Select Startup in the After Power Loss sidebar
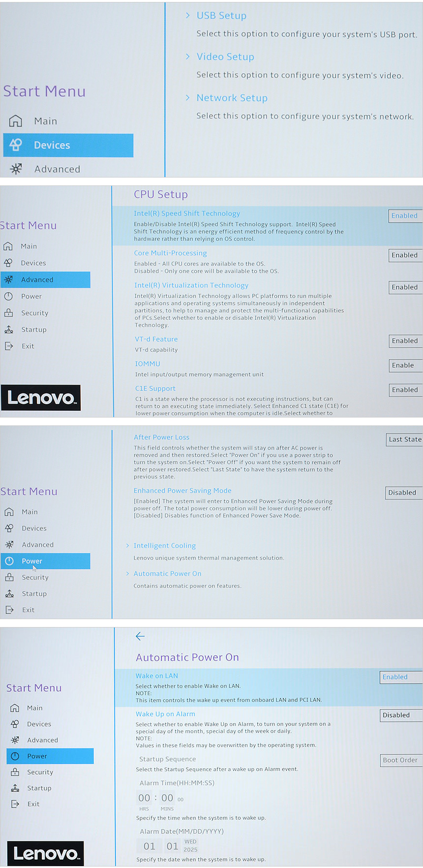 point(34,594)
